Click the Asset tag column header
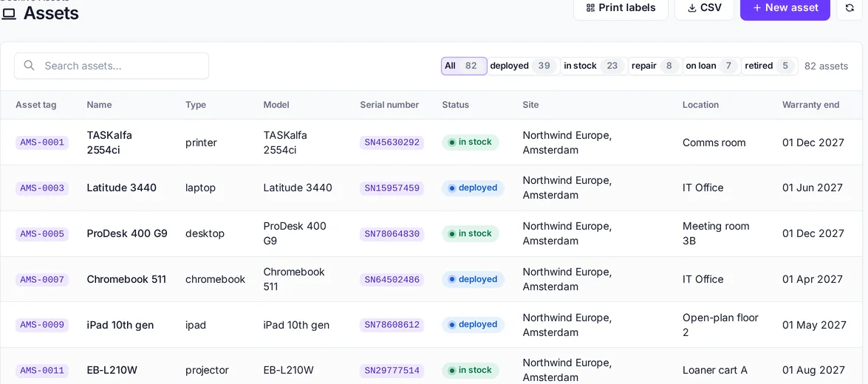This screenshot has width=868, height=384. tap(36, 105)
